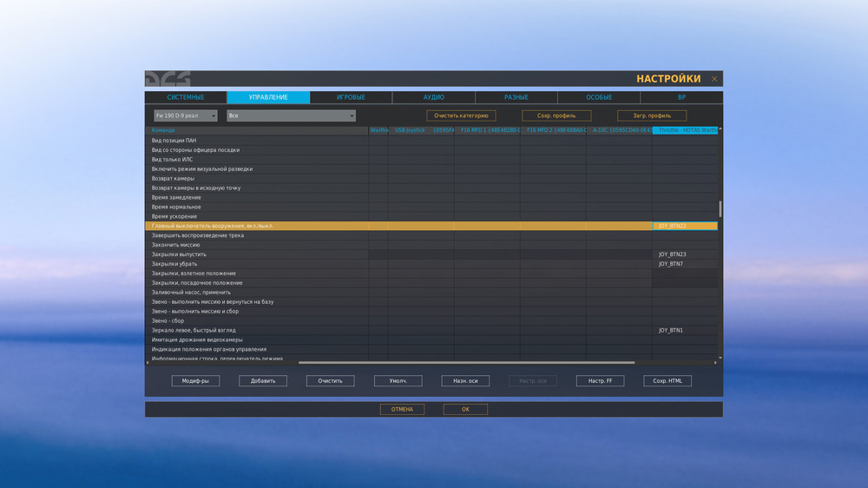Open the ИГРОВЫЕ tab
Viewport: 868px width, 488px height.
click(351, 97)
